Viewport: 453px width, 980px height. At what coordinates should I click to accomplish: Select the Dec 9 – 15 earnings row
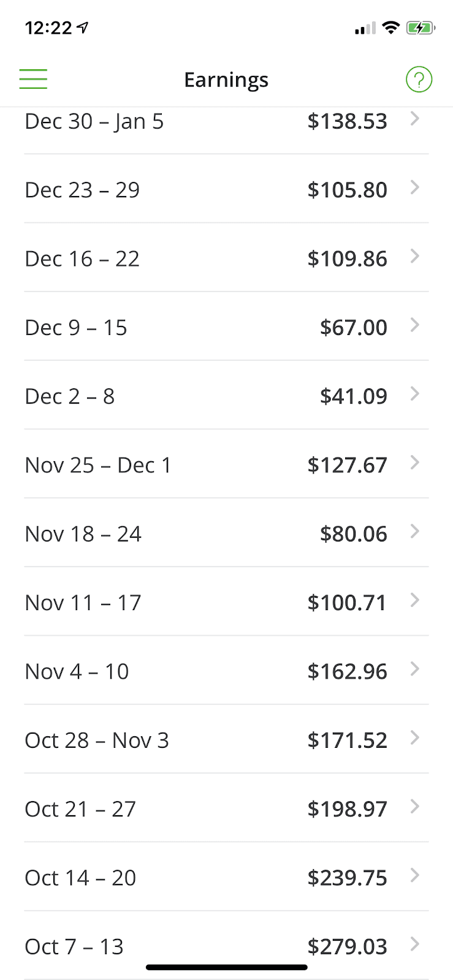pos(226,326)
